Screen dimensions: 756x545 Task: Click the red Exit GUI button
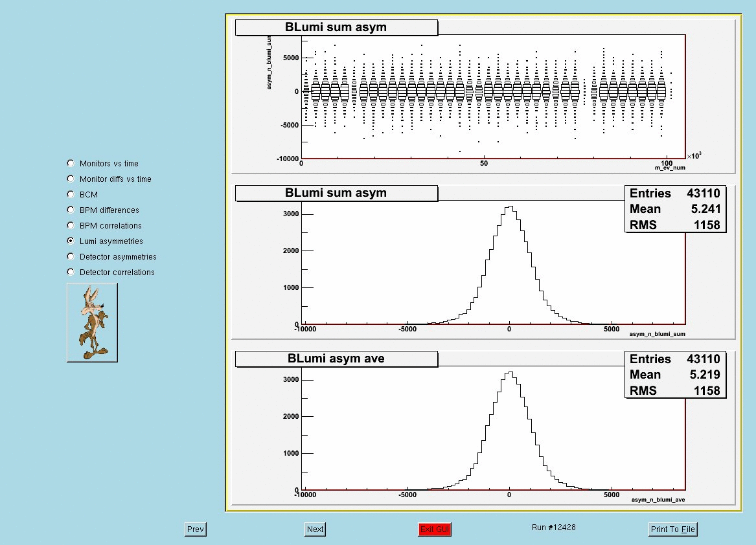435,529
